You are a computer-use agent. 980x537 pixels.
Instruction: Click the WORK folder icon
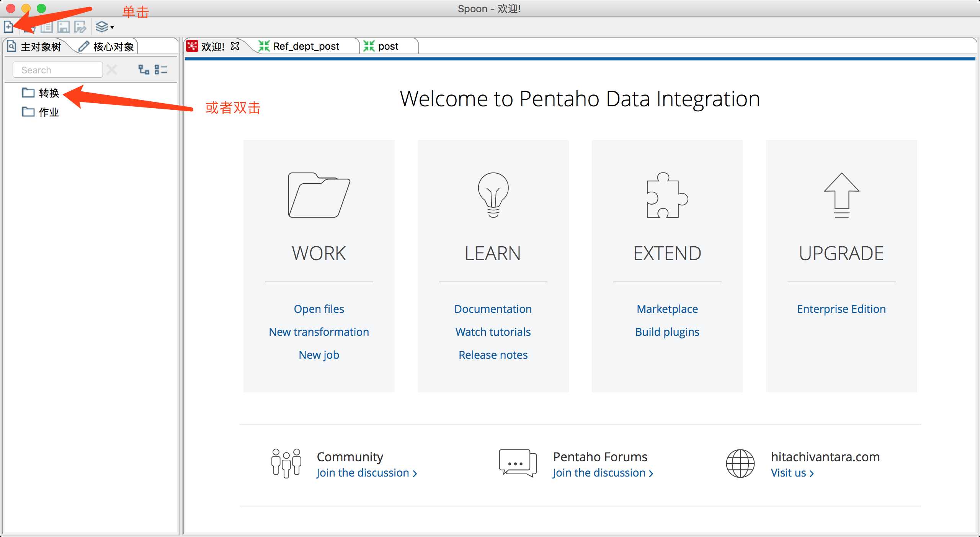point(319,195)
